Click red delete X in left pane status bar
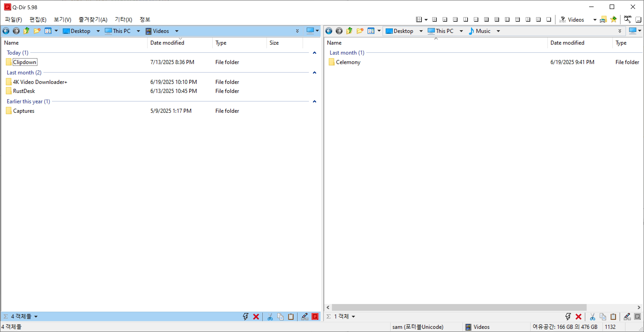Viewport: 644px width, 332px height. (256, 316)
